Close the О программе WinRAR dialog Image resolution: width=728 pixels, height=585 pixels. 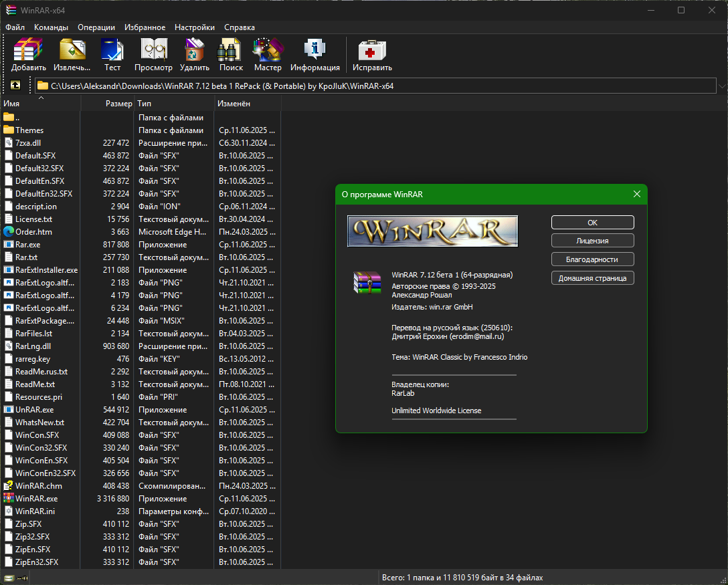(636, 194)
